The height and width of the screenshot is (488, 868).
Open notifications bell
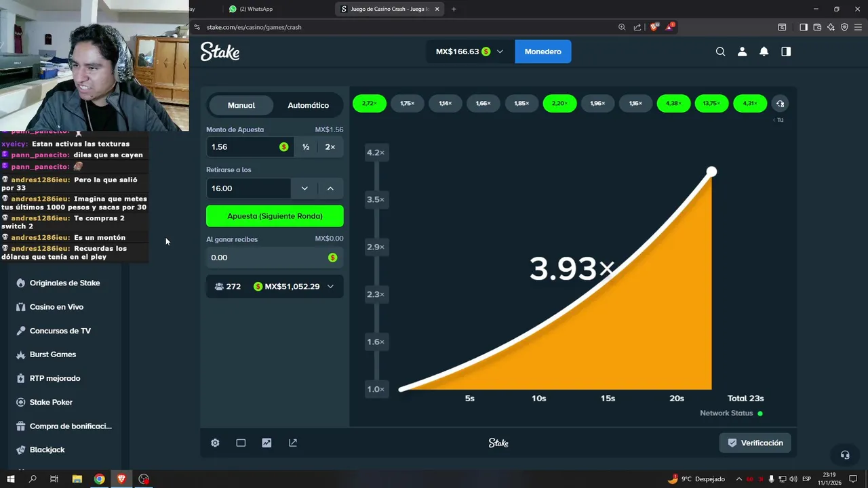coord(764,52)
